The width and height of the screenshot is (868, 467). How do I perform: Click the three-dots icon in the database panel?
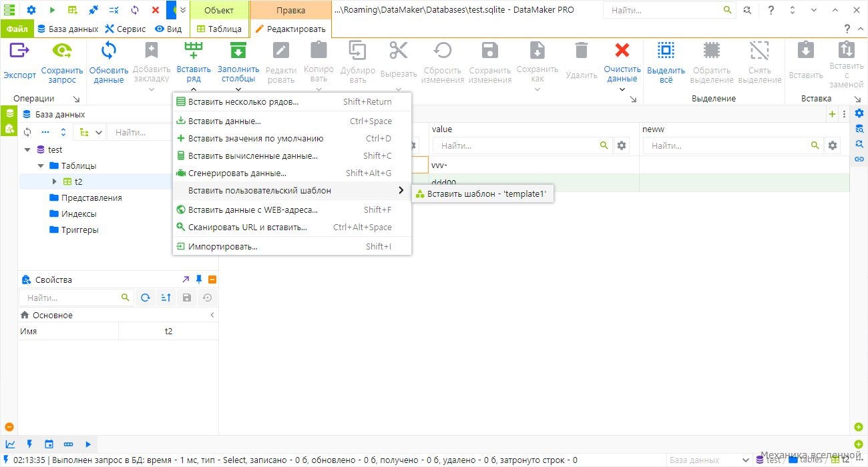[x=45, y=132]
